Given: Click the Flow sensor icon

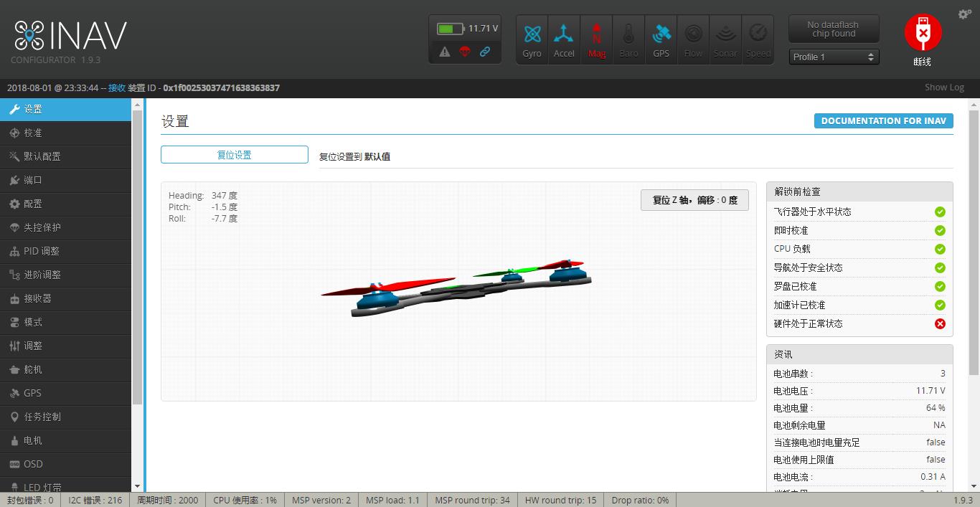Looking at the screenshot, I should (x=693, y=39).
